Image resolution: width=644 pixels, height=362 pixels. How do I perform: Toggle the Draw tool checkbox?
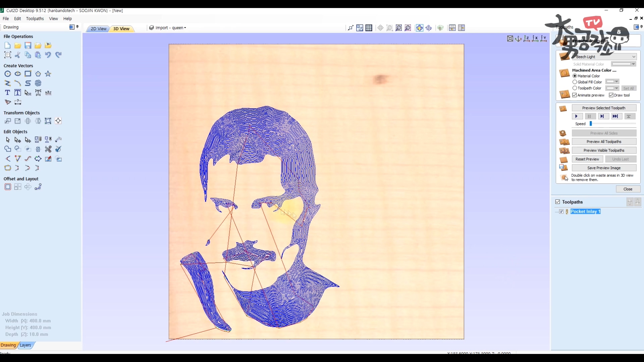click(611, 95)
